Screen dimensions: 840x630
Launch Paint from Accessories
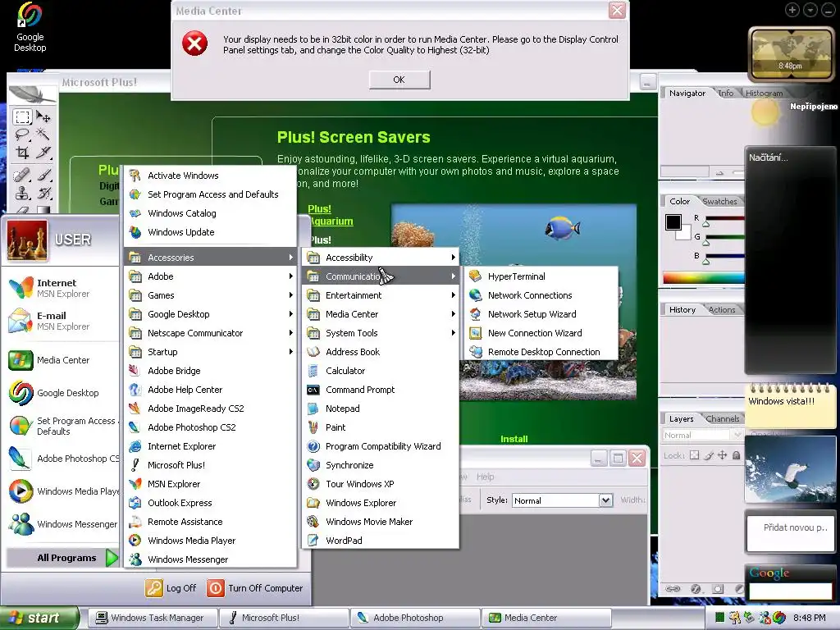coord(381,427)
